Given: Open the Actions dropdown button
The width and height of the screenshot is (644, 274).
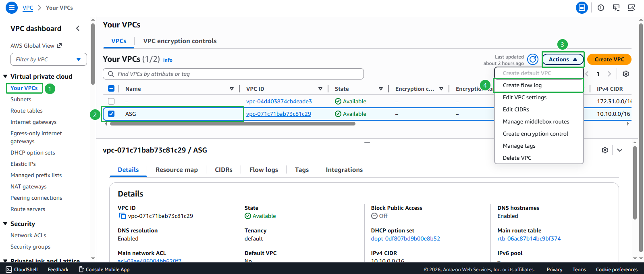Looking at the screenshot, I should click(x=563, y=59).
